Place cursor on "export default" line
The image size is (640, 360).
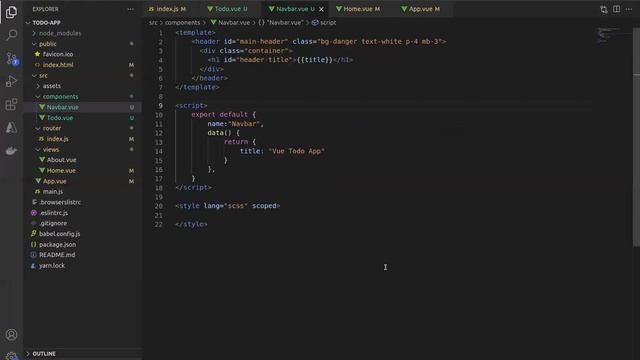(x=223, y=115)
